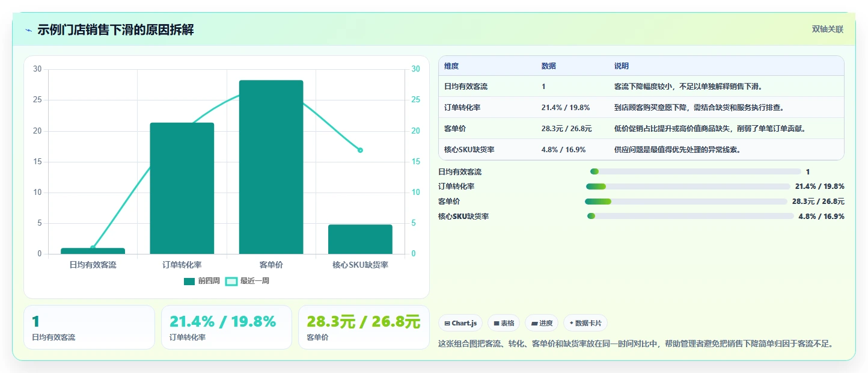Click the 表格 tag icon
The width and height of the screenshot is (868, 373).
click(497, 323)
